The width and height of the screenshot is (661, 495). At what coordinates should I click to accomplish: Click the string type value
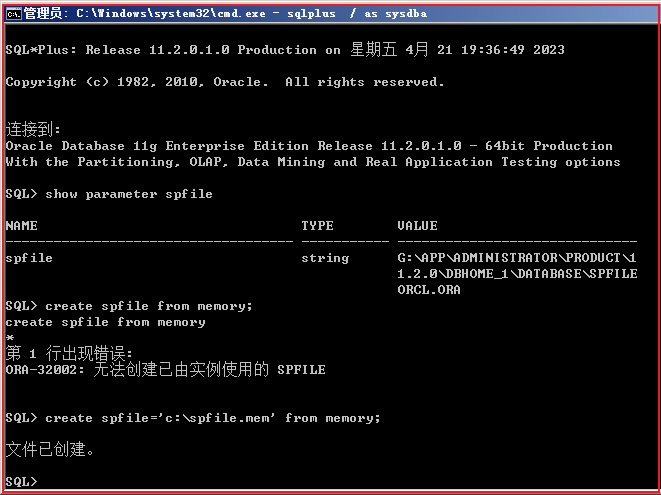[325, 258]
